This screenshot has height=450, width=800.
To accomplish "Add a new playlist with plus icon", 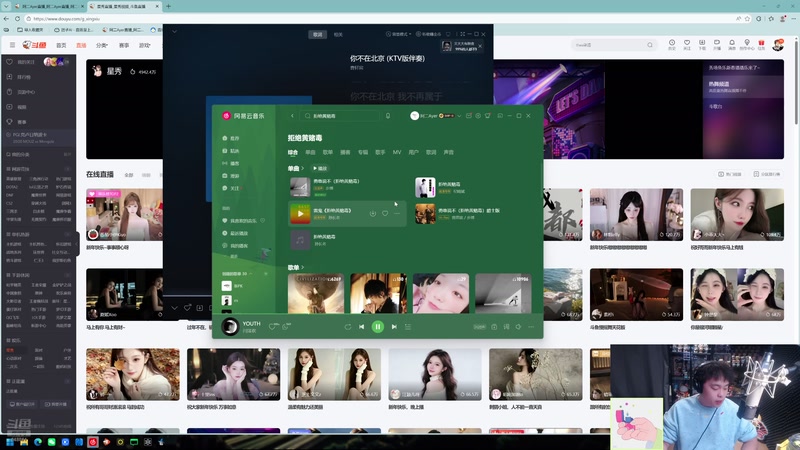I will [265, 273].
